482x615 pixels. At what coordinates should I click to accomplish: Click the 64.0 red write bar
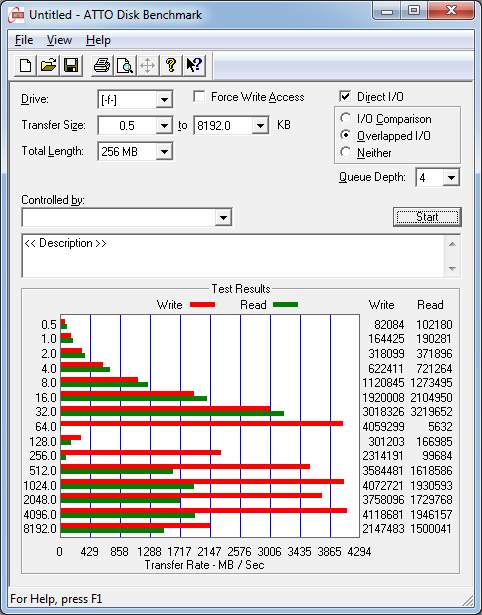click(x=202, y=424)
